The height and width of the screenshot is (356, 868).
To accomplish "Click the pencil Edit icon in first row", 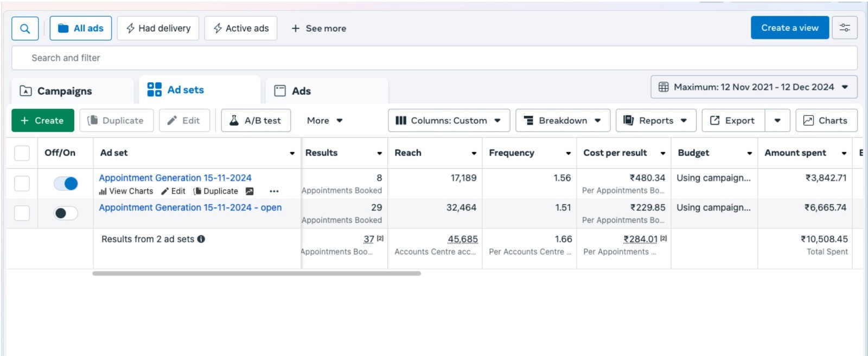I will click(165, 191).
